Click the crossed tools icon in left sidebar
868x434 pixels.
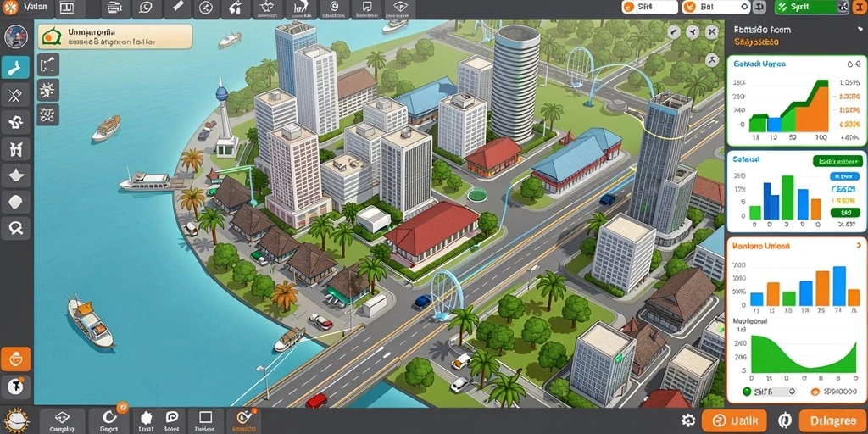point(15,95)
